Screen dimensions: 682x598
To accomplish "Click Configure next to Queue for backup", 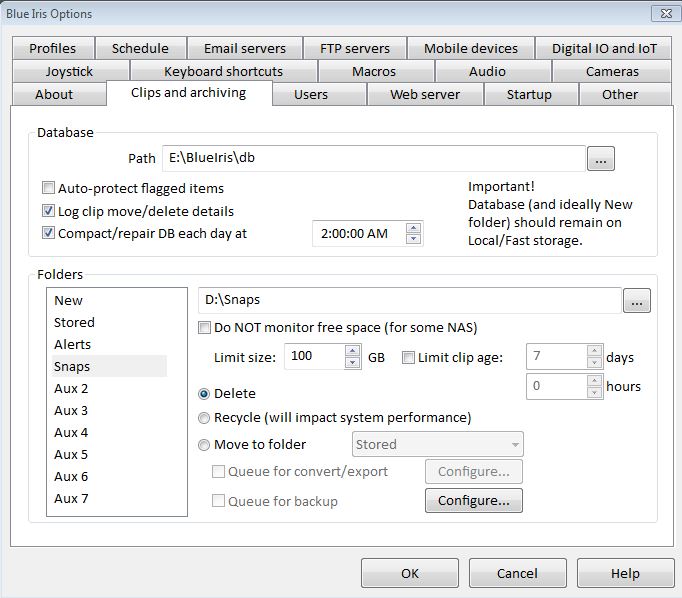I will [x=474, y=501].
